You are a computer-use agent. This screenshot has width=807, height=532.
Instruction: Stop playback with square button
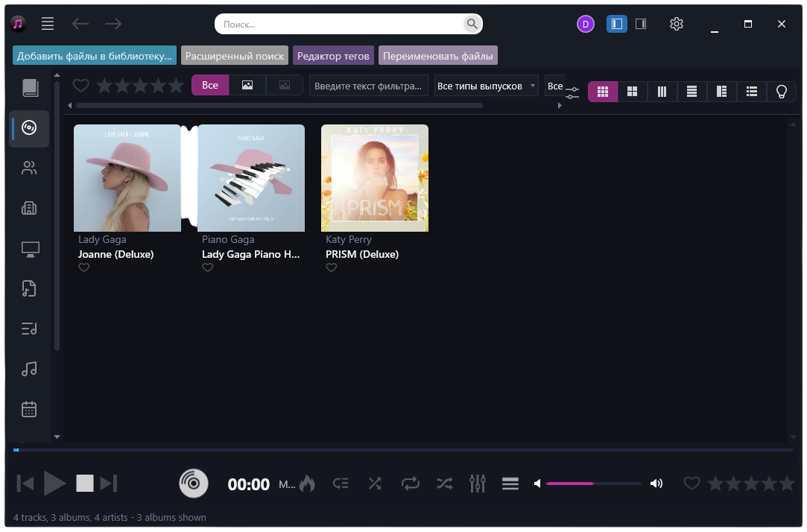coord(85,484)
